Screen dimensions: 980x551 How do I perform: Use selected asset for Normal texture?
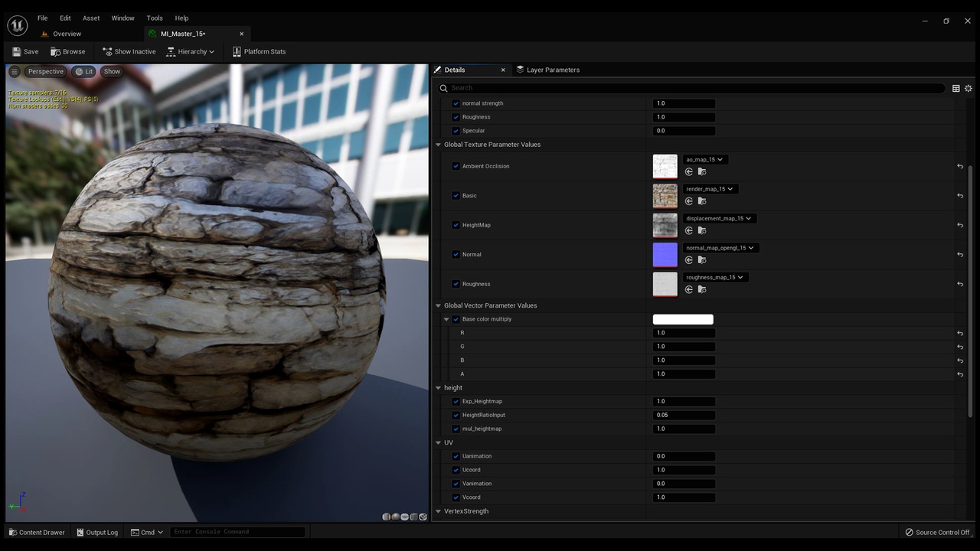pos(688,260)
